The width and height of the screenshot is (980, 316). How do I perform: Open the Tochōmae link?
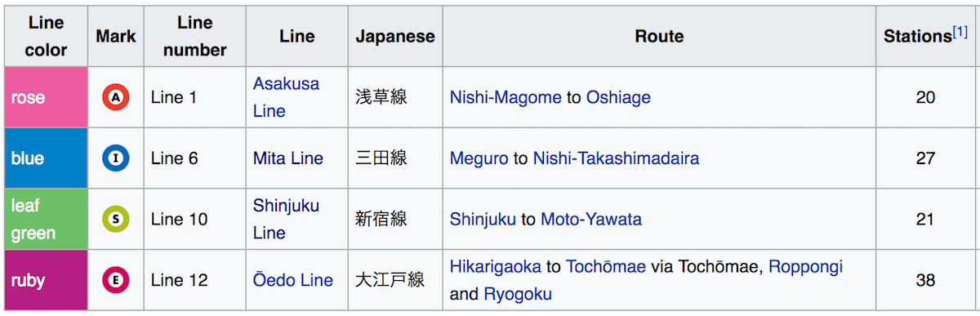[606, 267]
